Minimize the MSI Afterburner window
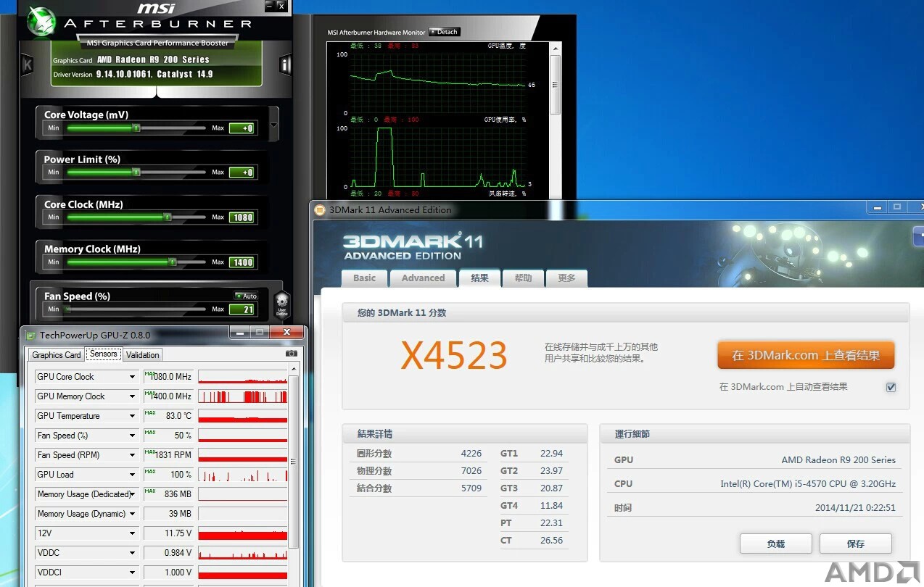Screen dimensions: 924x587 tap(270, 6)
